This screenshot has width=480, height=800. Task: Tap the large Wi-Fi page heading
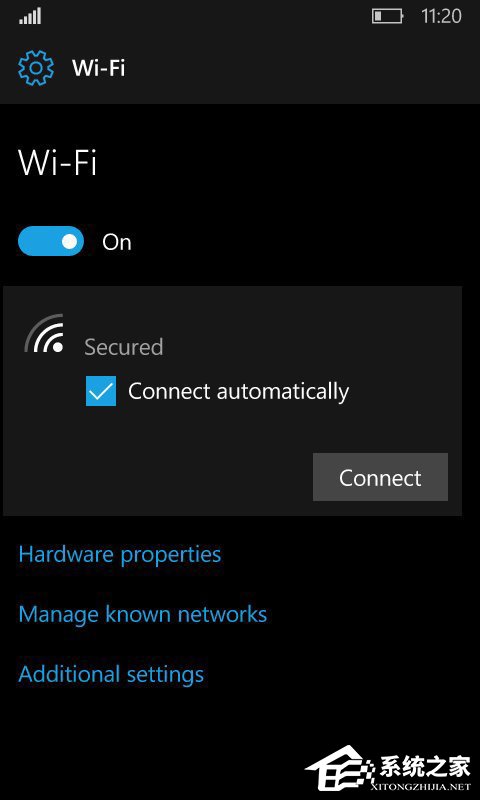[x=58, y=163]
